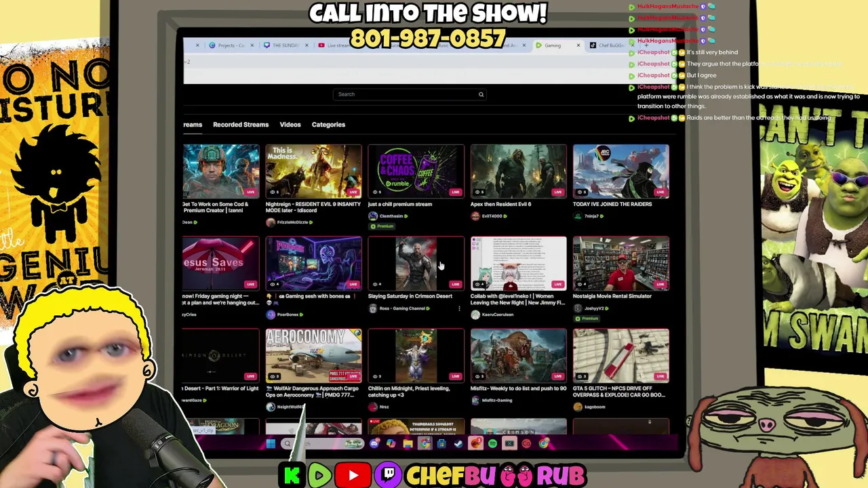Click 'just a chill premium stream' title
Viewport: 868px width, 488px height.
pyautogui.click(x=400, y=204)
